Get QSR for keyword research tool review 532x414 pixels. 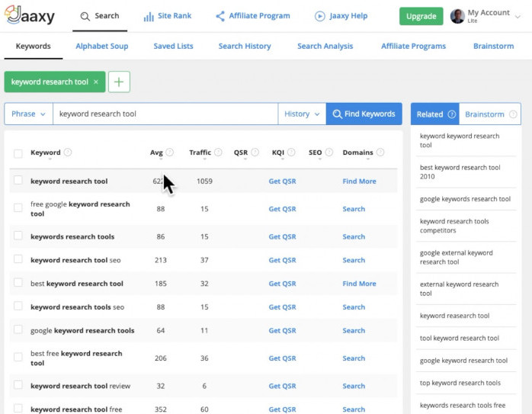point(282,386)
